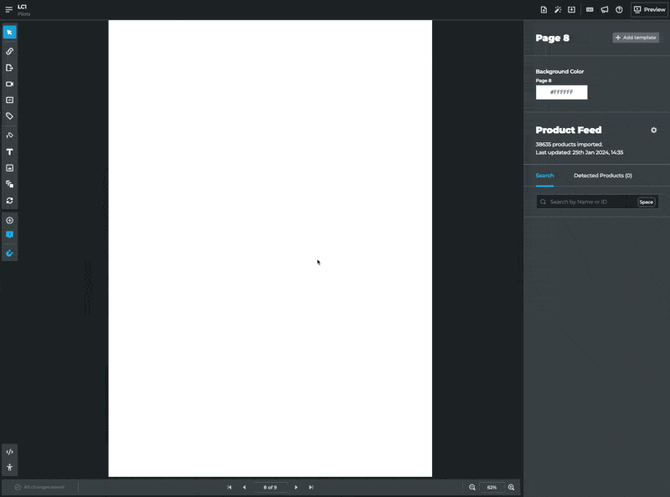Open the page background color swatch #FFFFFF
The height and width of the screenshot is (497, 670).
coord(561,92)
